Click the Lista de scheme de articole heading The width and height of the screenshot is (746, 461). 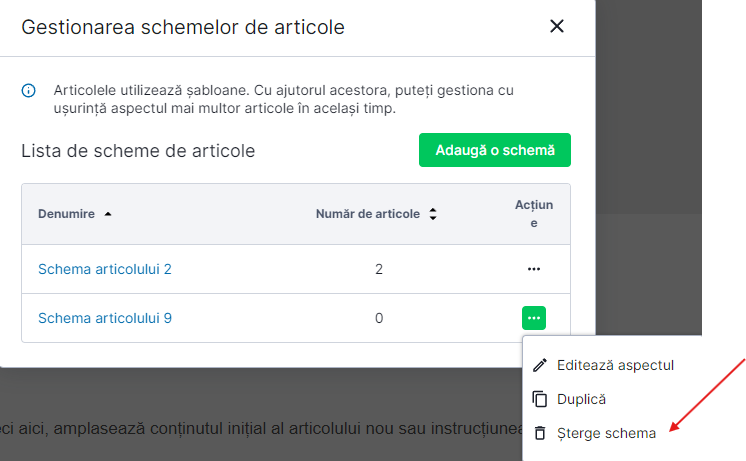point(138,151)
